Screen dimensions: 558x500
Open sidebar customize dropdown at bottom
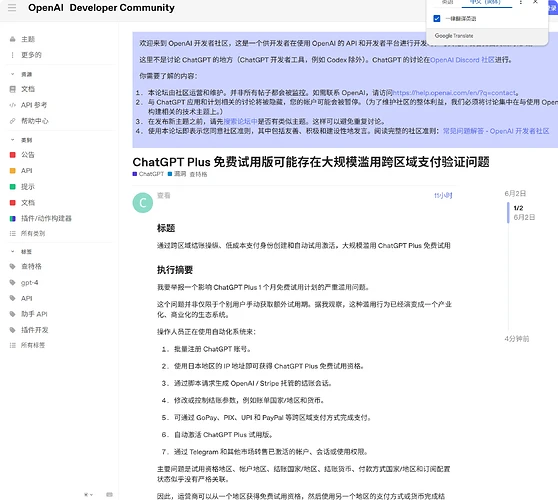(88, 495)
